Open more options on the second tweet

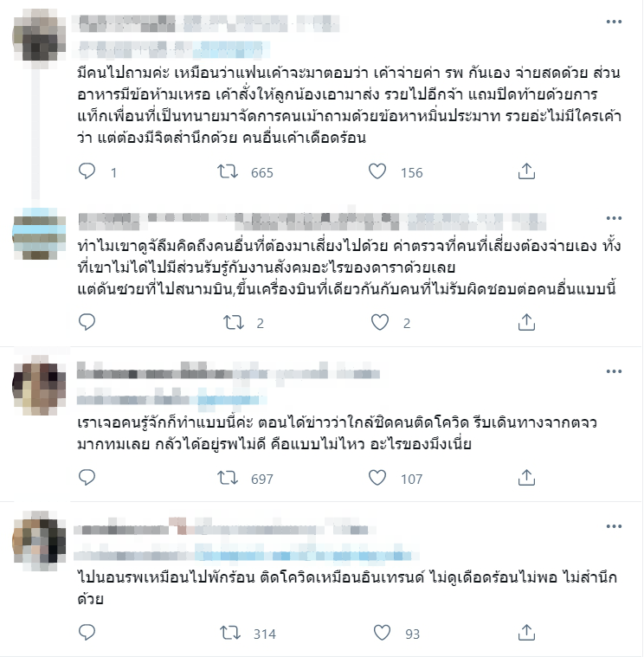coord(614,218)
